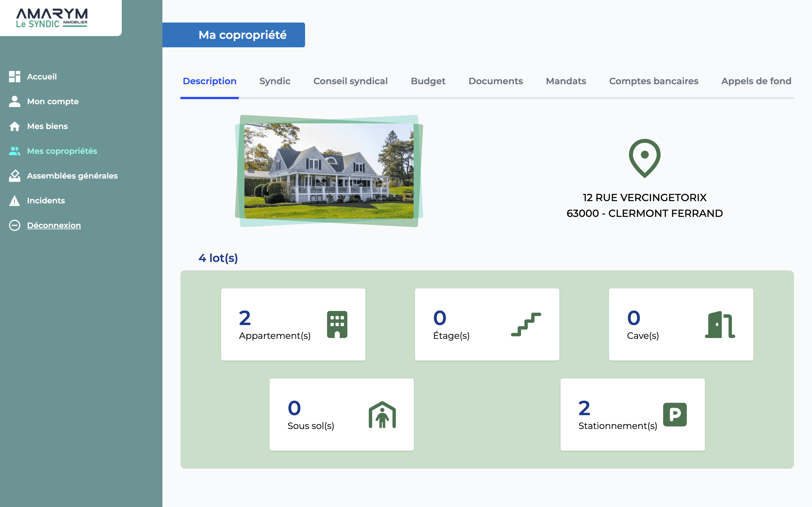Viewport: 812px width, 507px height.
Task: Click the parking P icon on Stationnement(s)
Action: (674, 414)
